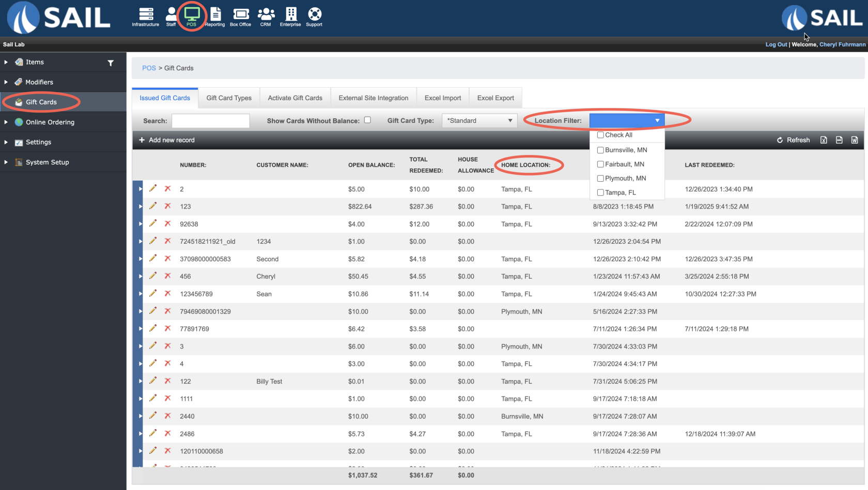The width and height of the screenshot is (868, 490).
Task: Tick the Burnsville, MN checkbox
Action: point(600,150)
